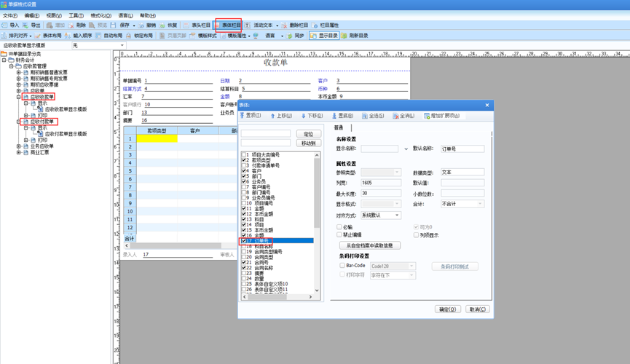Open the 格式化(O) menu
The height and width of the screenshot is (364, 630).
(101, 16)
